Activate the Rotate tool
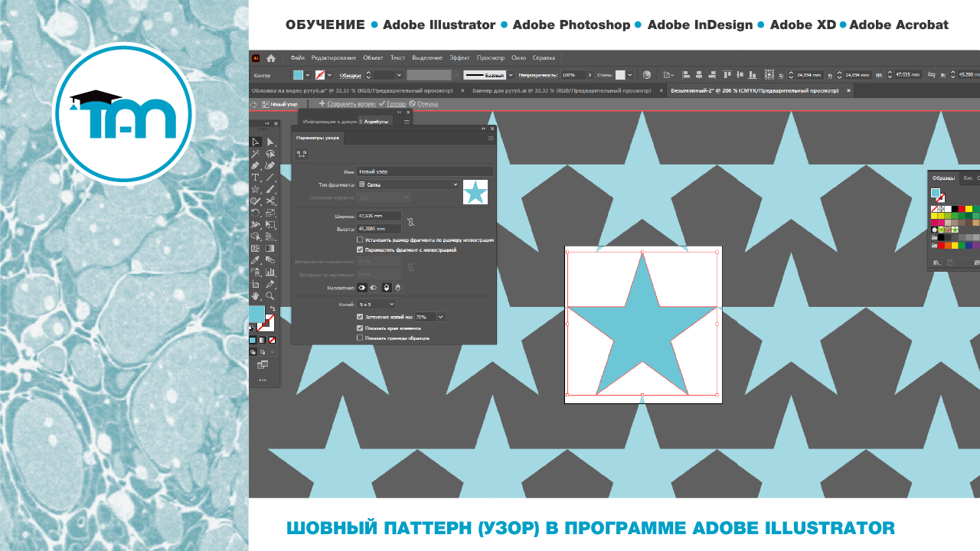Screen dimensions: 980x551 click(x=256, y=213)
